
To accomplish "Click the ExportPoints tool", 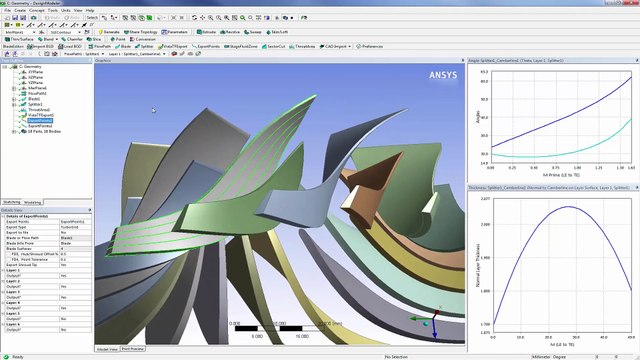I will click(x=206, y=47).
